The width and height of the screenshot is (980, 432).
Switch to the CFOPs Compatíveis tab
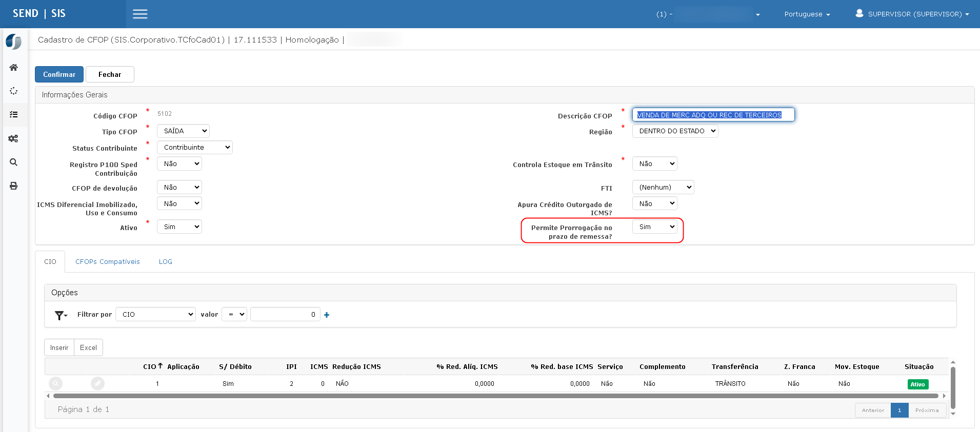pos(108,262)
